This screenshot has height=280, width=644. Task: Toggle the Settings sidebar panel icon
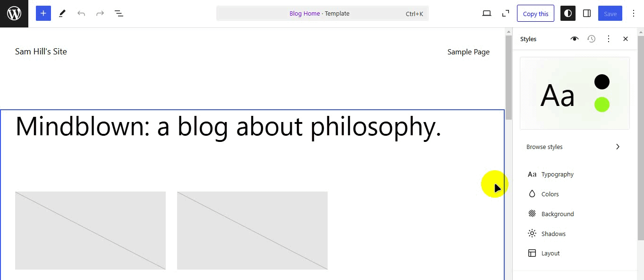click(587, 14)
